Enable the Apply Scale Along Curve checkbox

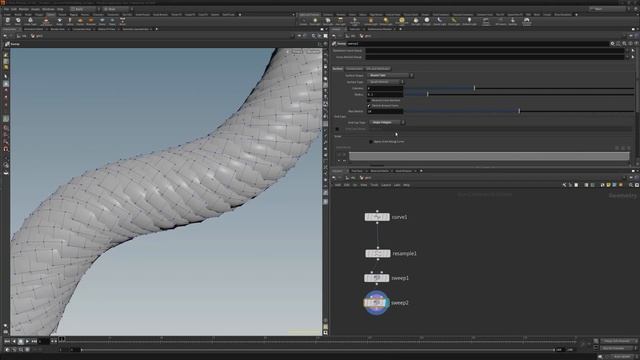coord(371,142)
